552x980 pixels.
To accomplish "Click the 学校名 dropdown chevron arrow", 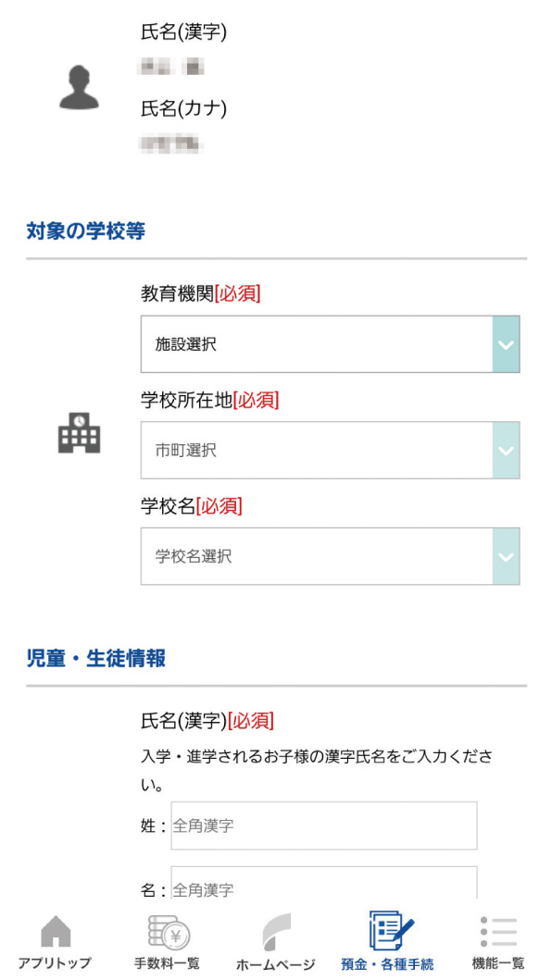I will pyautogui.click(x=507, y=556).
